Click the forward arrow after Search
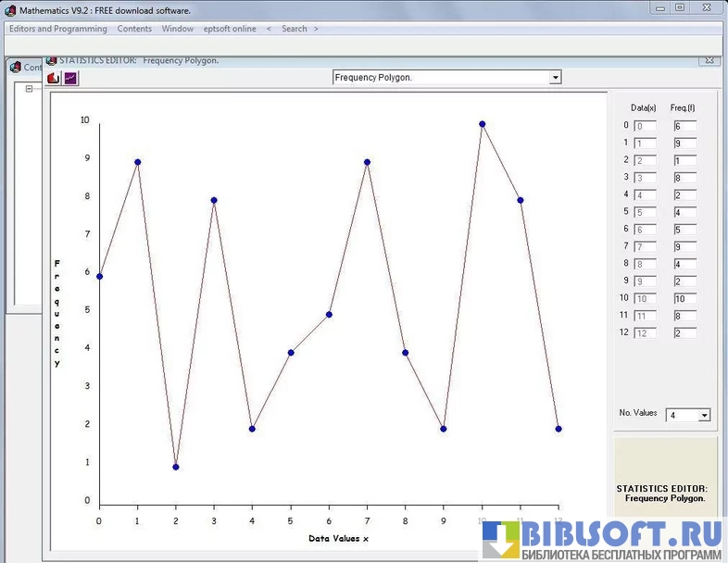 (x=316, y=29)
